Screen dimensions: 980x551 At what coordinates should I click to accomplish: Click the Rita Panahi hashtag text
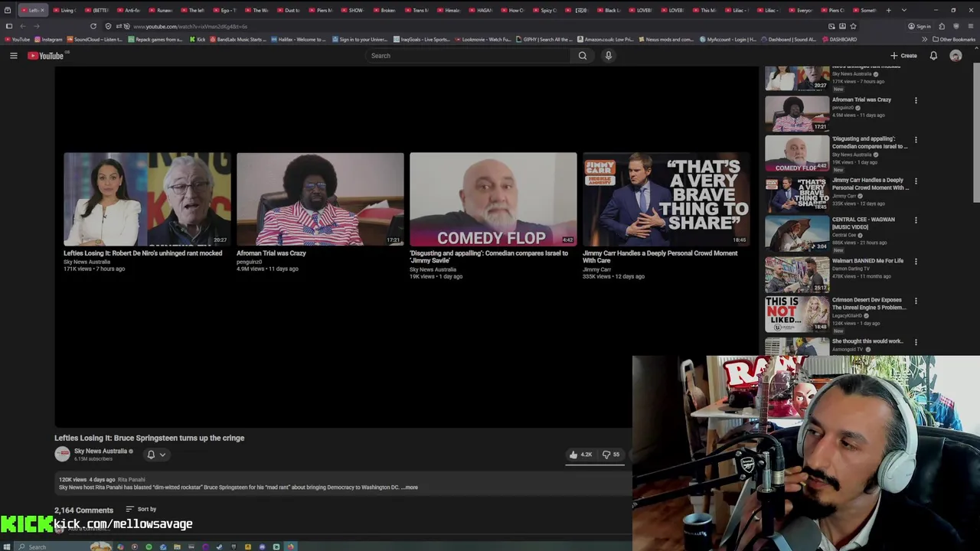coord(131,480)
